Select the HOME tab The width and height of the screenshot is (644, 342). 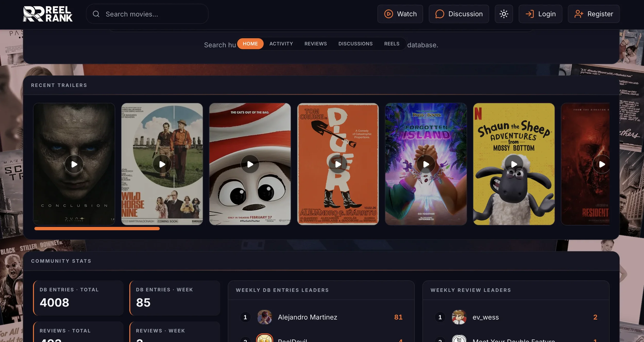250,44
